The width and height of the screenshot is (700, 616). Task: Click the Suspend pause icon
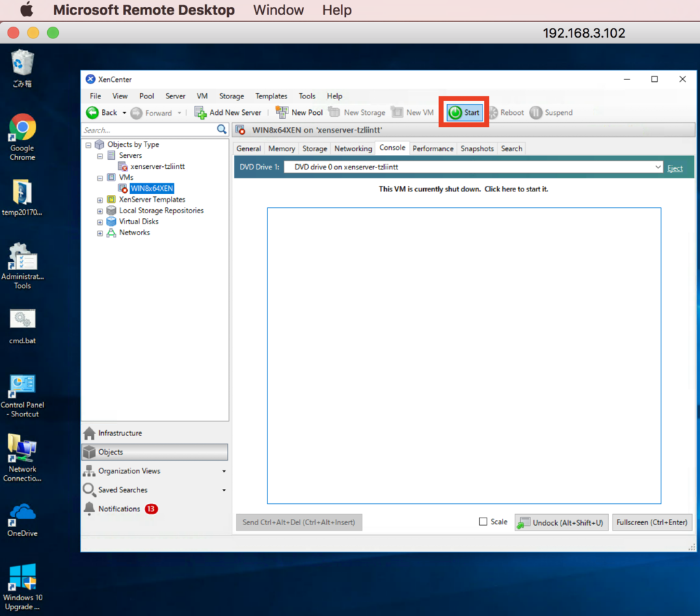pyautogui.click(x=536, y=113)
